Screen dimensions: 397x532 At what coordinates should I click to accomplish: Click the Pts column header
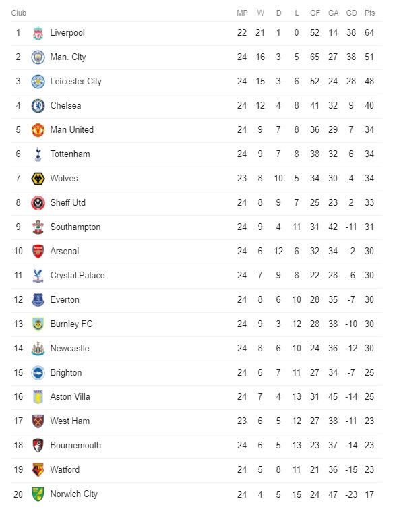tap(369, 13)
